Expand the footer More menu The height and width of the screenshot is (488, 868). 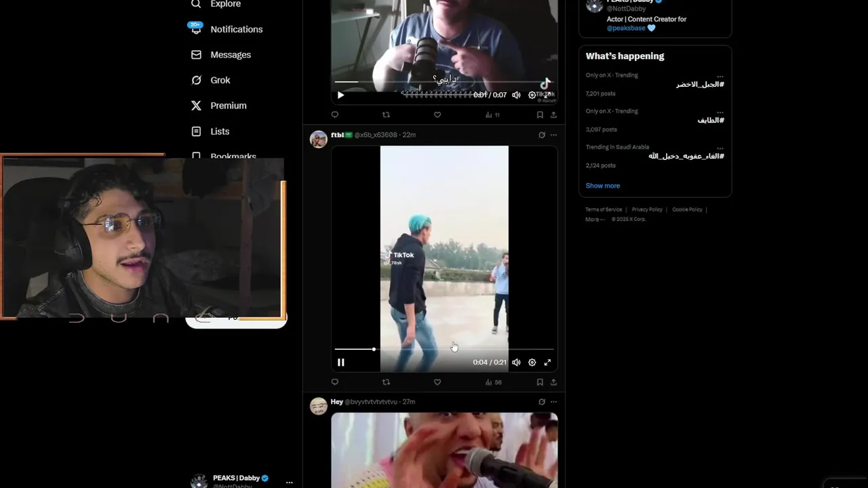(x=595, y=219)
